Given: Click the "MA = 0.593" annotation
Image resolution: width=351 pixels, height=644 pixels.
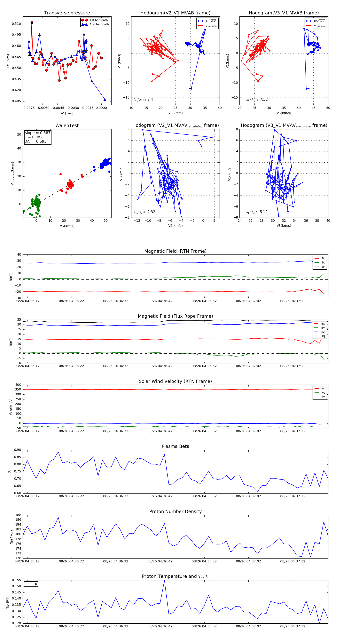Looking at the screenshot, I should point(36,141).
